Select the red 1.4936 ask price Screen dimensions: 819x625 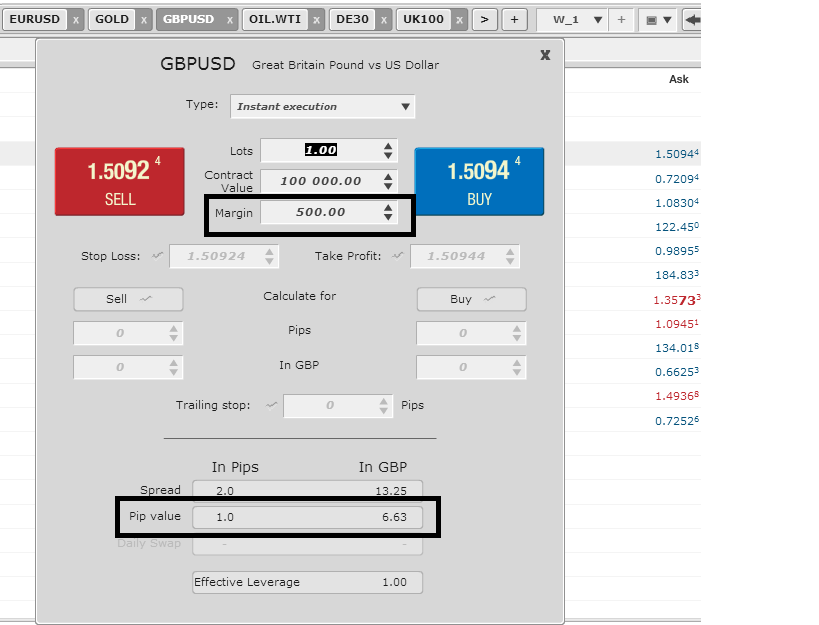(x=677, y=396)
